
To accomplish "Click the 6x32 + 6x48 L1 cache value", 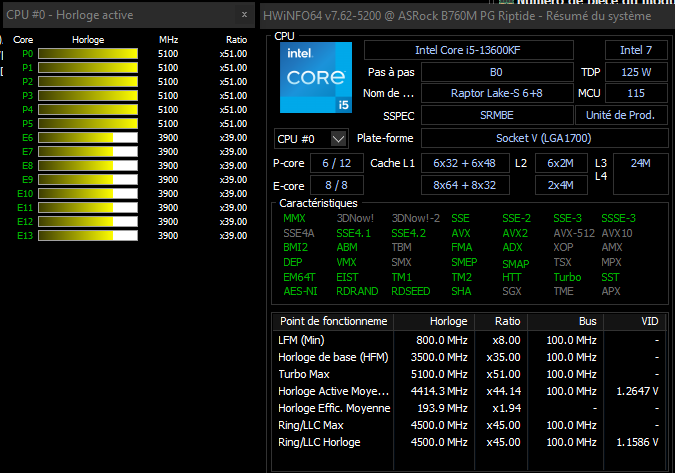I will click(x=465, y=163).
